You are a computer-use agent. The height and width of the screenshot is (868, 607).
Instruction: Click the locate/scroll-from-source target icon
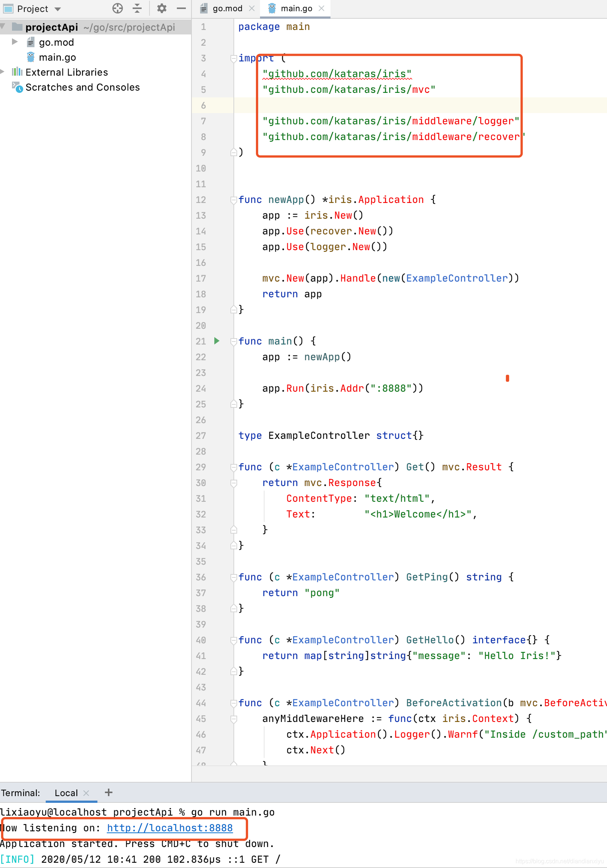(x=118, y=8)
